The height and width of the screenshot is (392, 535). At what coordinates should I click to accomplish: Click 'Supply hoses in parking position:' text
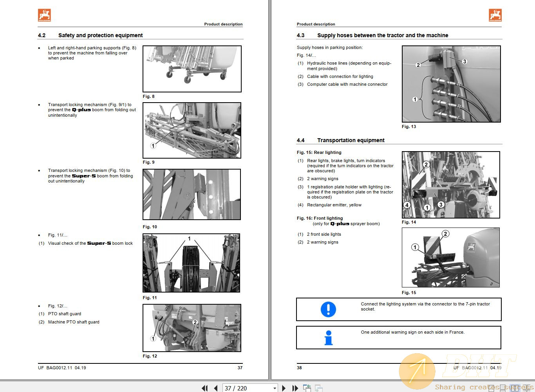(x=330, y=47)
